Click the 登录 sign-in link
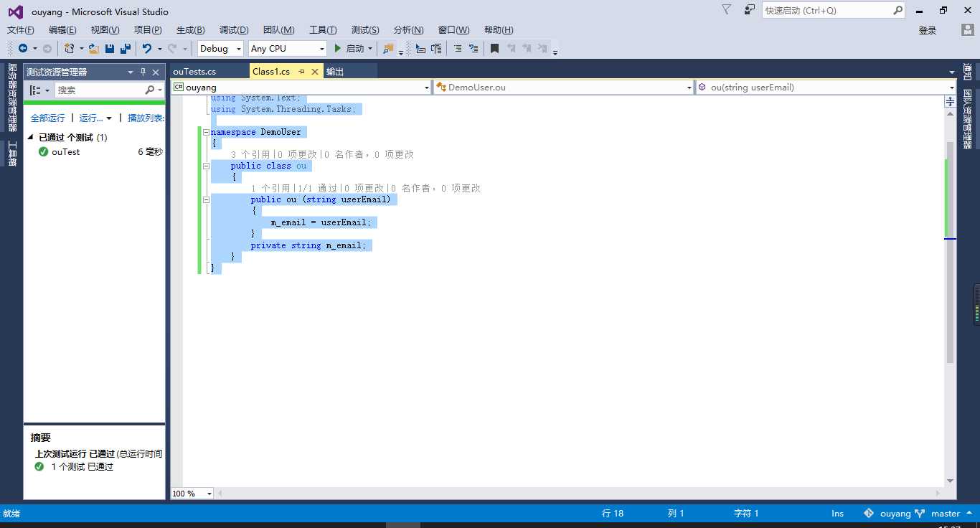Image resolution: width=980 pixels, height=528 pixels. pyautogui.click(x=928, y=30)
